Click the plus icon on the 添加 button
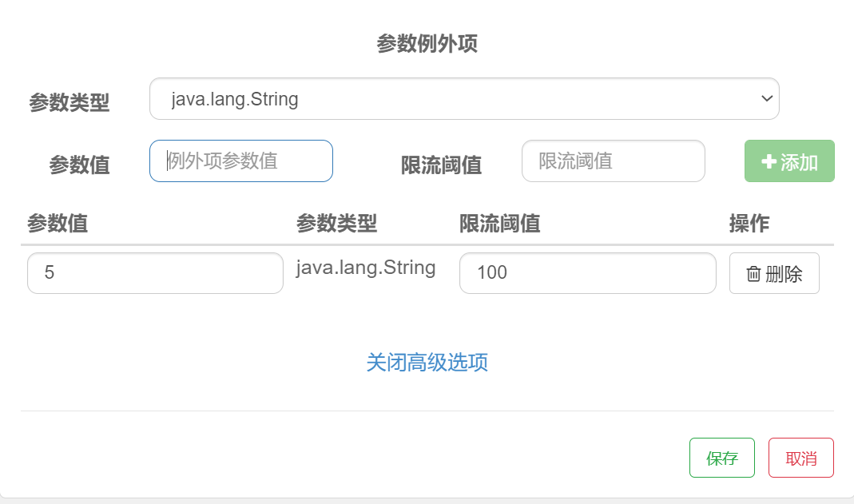Viewport: 854px width, 504px height. point(769,162)
